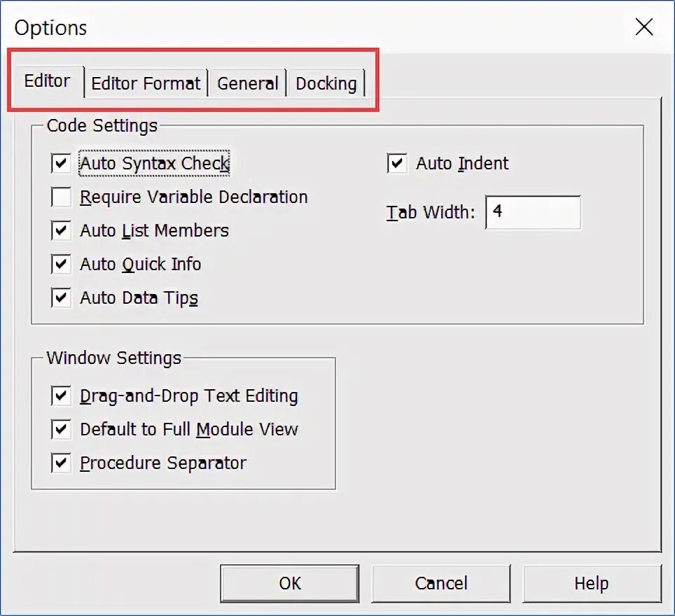Uncheck the Procedure Separator checkbox

point(62,463)
